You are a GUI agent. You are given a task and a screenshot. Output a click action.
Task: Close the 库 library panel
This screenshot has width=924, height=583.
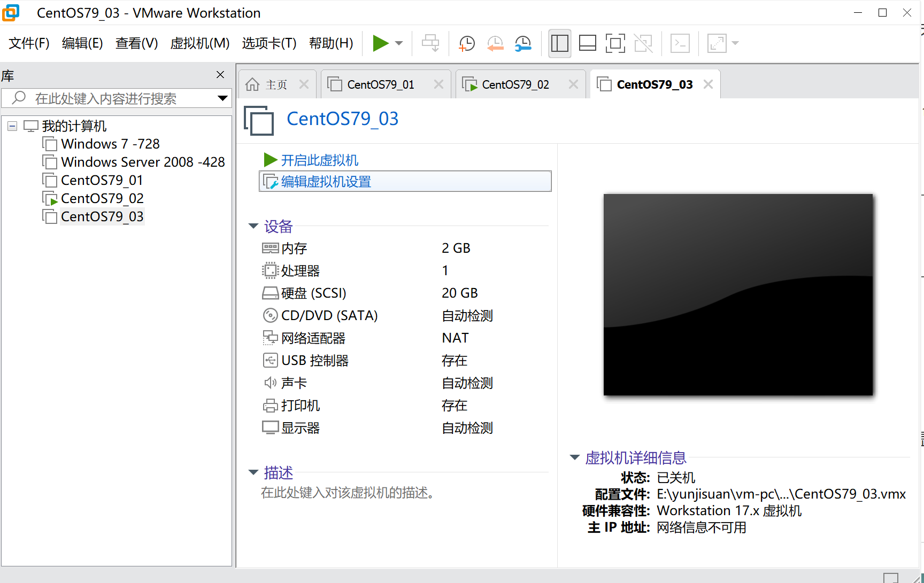pos(220,75)
